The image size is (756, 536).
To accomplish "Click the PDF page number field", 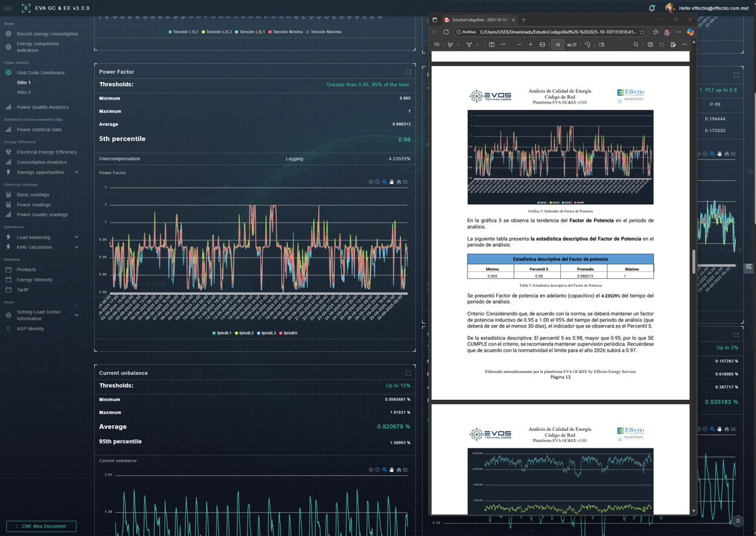I will [x=557, y=44].
